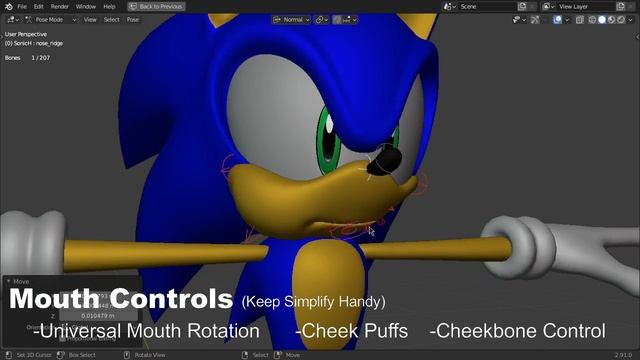The width and height of the screenshot is (640, 360).
Task: Select solid viewport shading
Action: pos(602,20)
